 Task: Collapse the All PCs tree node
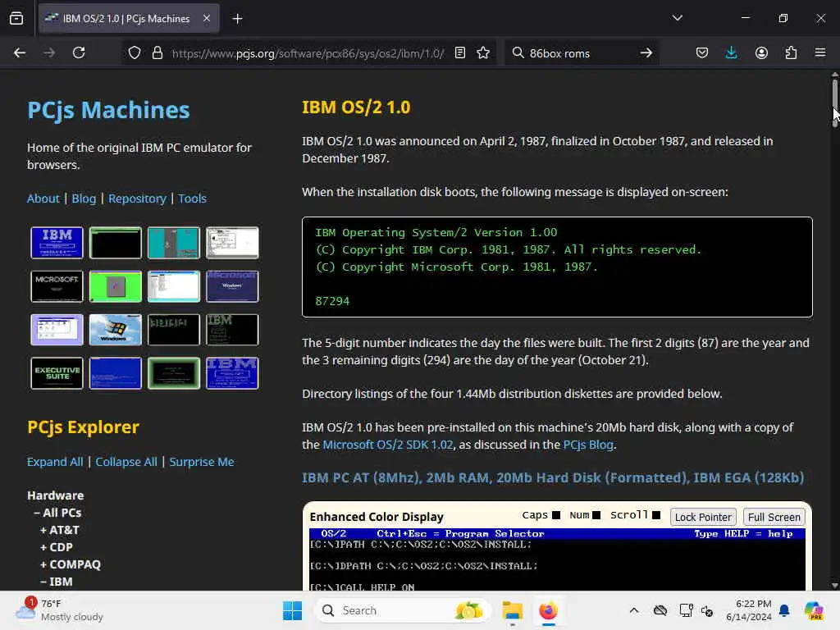(x=57, y=513)
